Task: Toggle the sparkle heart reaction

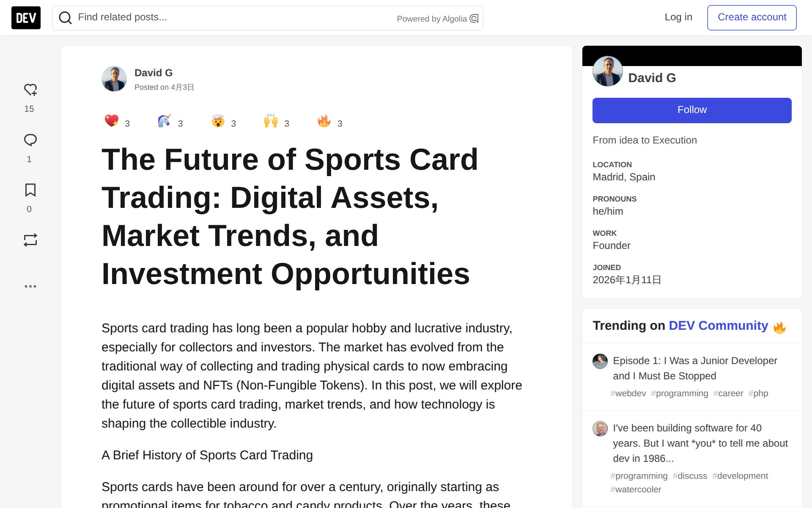Action: pos(112,121)
